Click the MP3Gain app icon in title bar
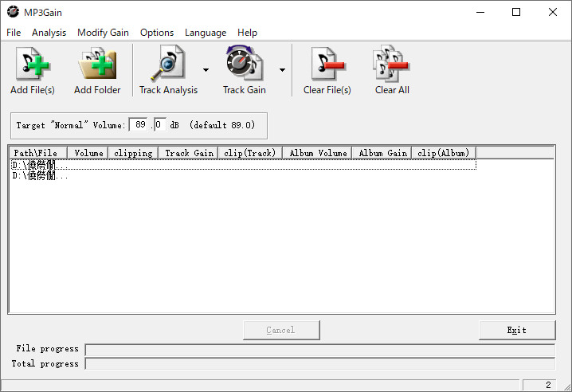The width and height of the screenshot is (572, 392). [13, 12]
